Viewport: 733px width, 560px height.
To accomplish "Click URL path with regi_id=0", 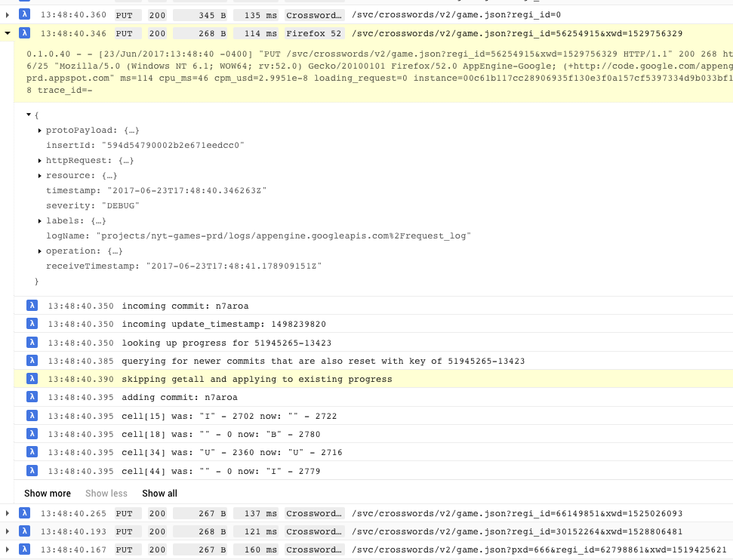I will (x=456, y=15).
